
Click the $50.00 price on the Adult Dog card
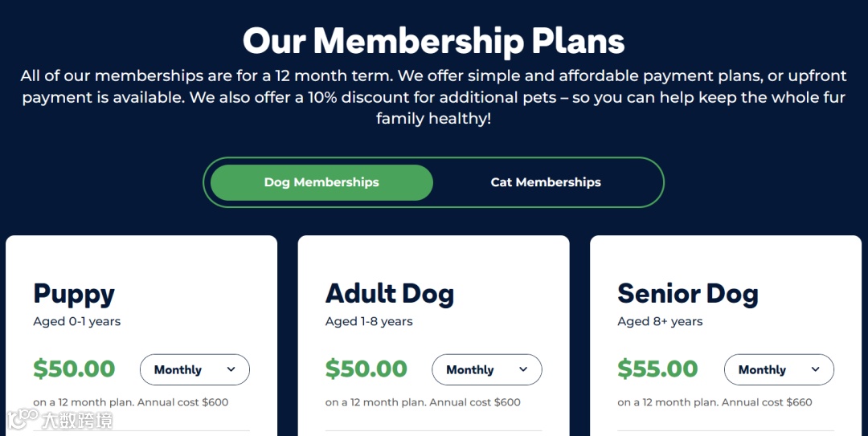tap(366, 369)
